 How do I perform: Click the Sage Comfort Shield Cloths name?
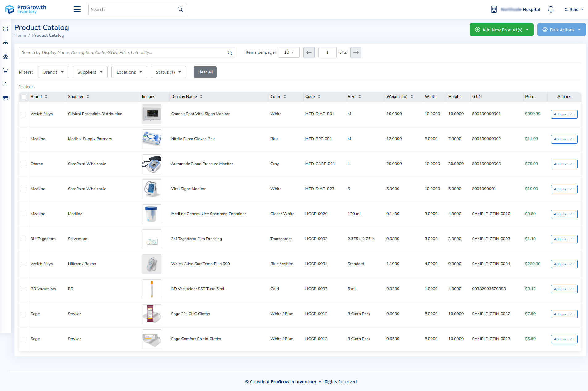pos(196,339)
